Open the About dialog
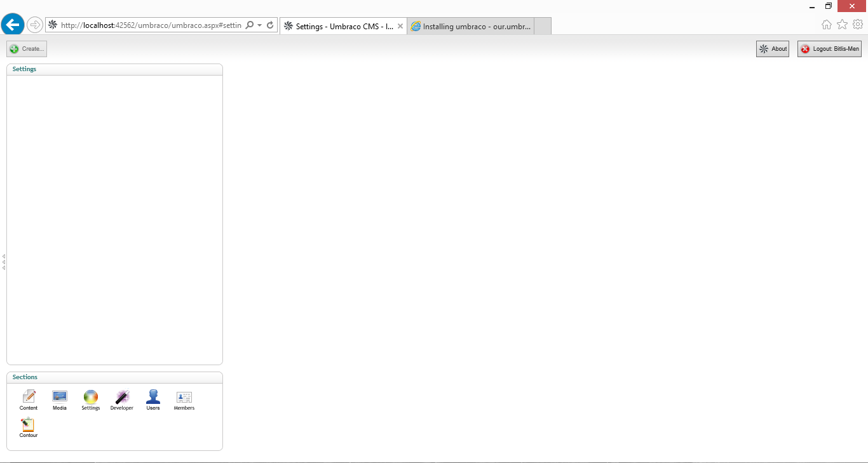The height and width of the screenshot is (463, 868). click(773, 49)
